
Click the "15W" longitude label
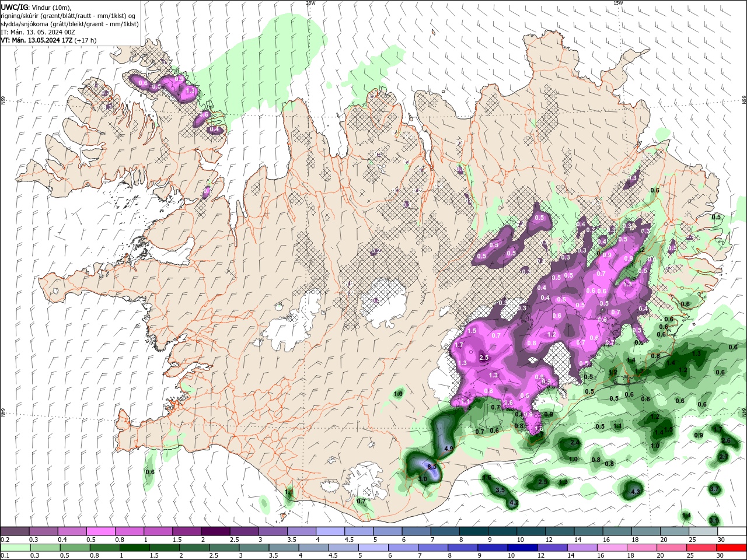click(618, 3)
